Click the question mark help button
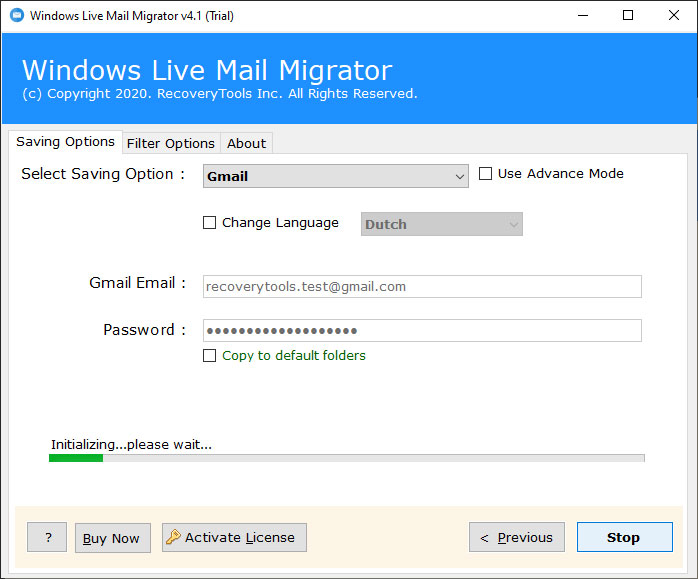Viewport: 698px width, 579px height. 47,537
